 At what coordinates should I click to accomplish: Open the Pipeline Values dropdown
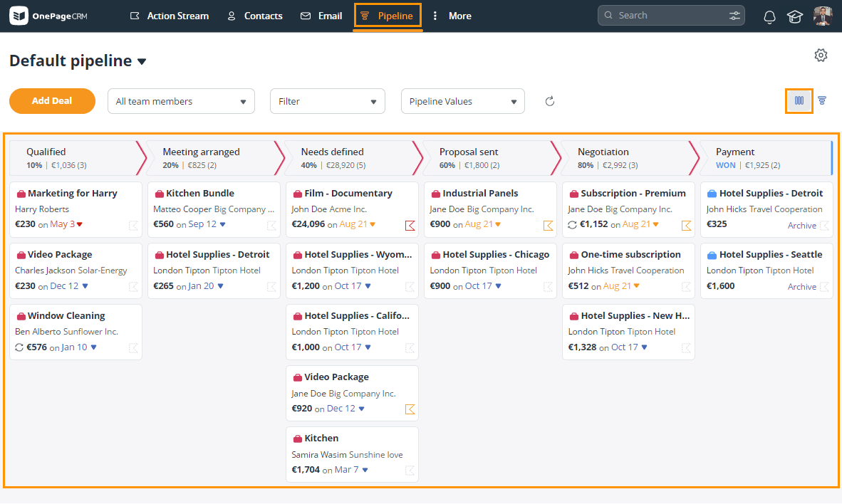tap(463, 102)
